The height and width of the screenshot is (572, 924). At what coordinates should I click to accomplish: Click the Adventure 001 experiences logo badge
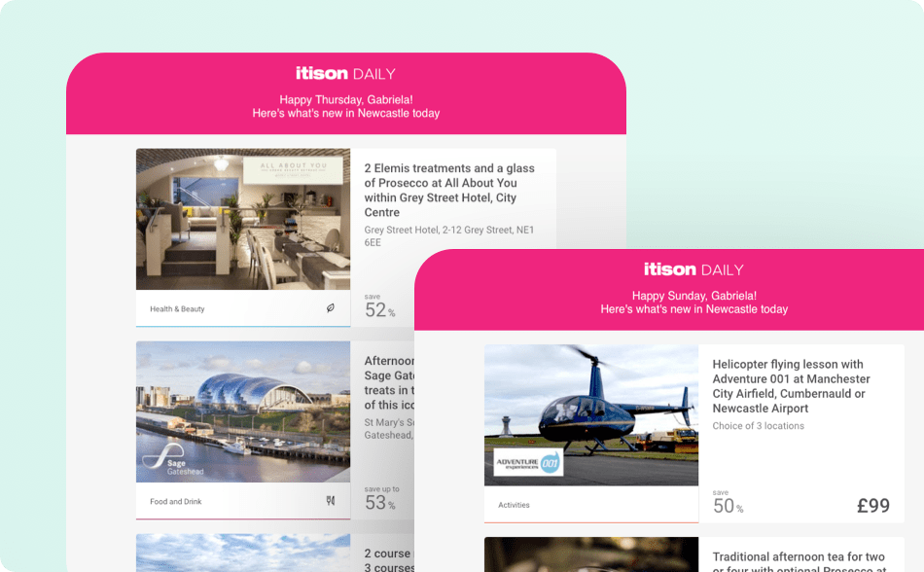(x=528, y=462)
